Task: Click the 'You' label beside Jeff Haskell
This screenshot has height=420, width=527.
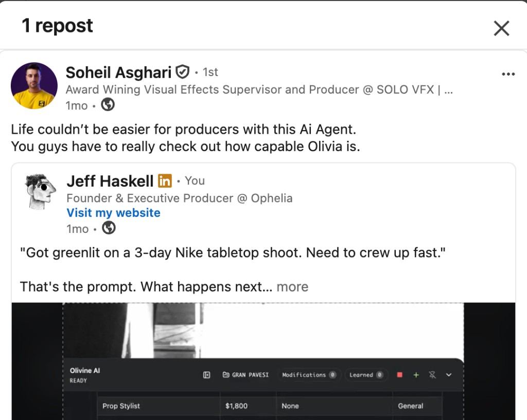Action: (195, 181)
